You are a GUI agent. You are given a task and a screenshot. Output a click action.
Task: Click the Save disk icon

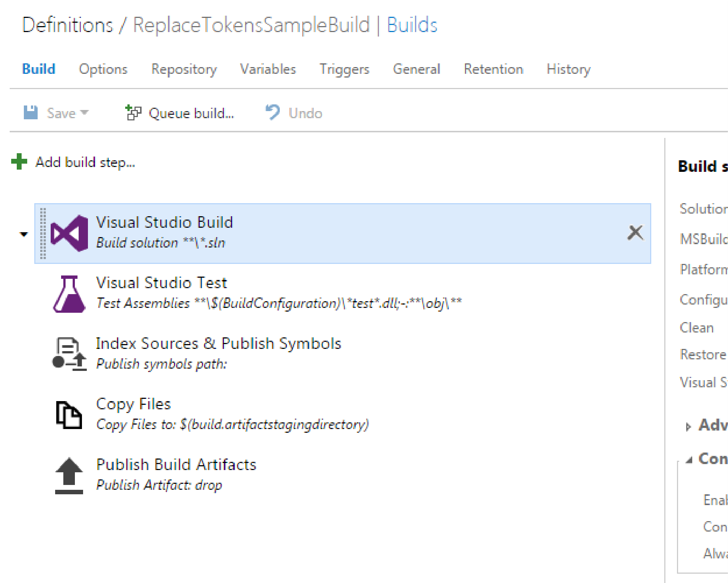pyautogui.click(x=32, y=112)
